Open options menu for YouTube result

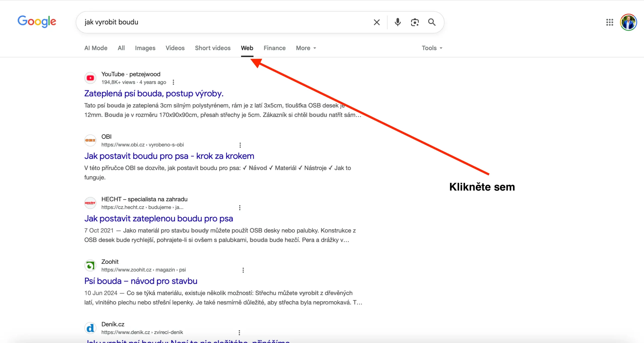pyautogui.click(x=173, y=82)
